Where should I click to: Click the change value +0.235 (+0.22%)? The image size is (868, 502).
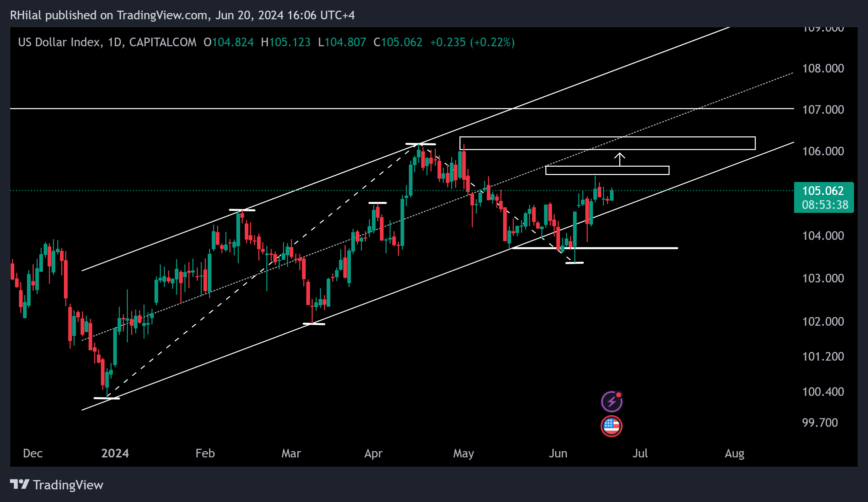click(x=472, y=42)
